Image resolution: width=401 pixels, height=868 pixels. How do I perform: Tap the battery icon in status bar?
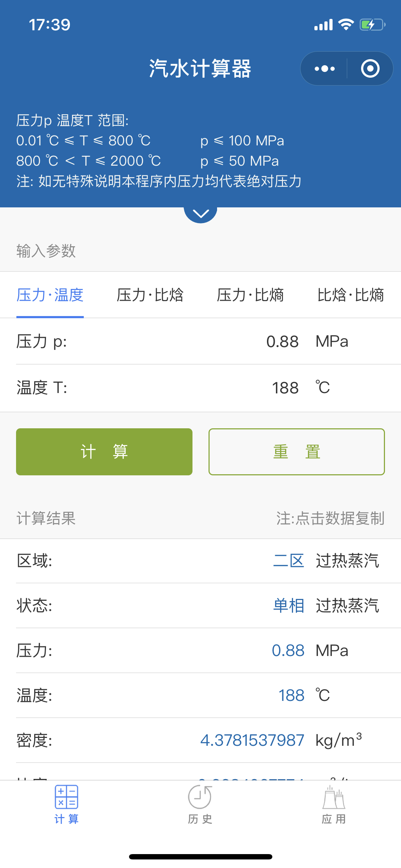372,25
